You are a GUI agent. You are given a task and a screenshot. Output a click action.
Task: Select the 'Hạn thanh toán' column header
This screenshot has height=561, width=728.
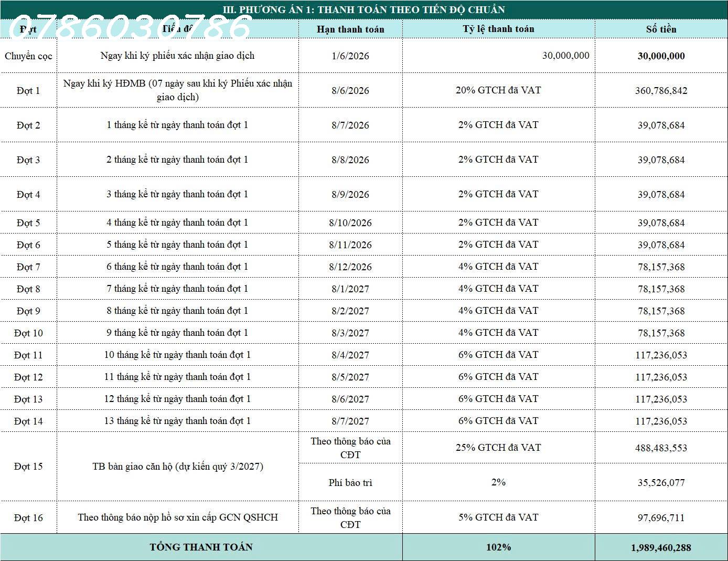point(350,29)
